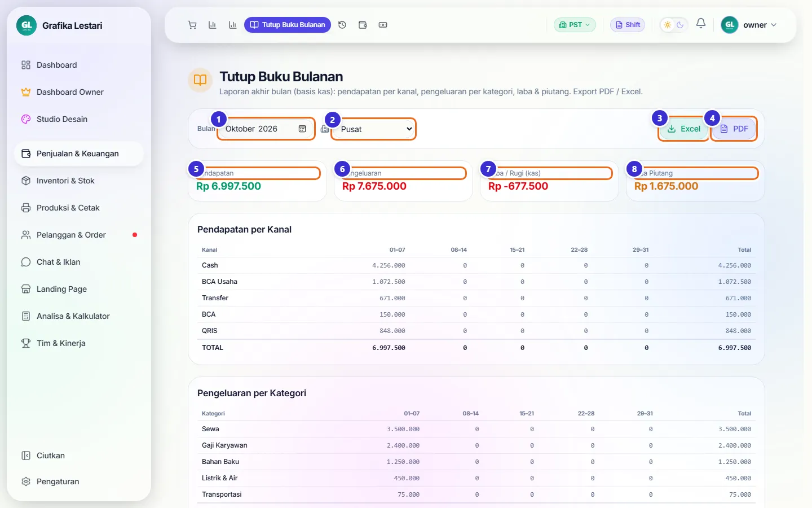Click the Rp 6.997.500 income value
The height and width of the screenshot is (508, 812).
click(228, 186)
